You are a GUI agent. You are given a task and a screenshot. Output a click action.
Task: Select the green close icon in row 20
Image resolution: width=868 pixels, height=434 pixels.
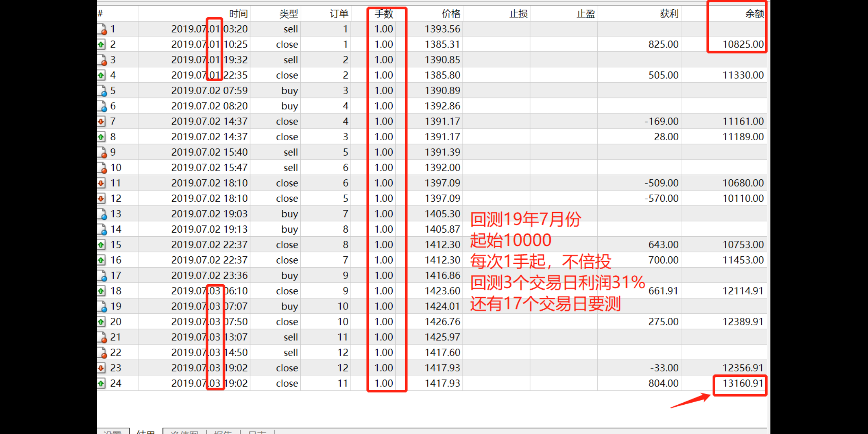(102, 321)
